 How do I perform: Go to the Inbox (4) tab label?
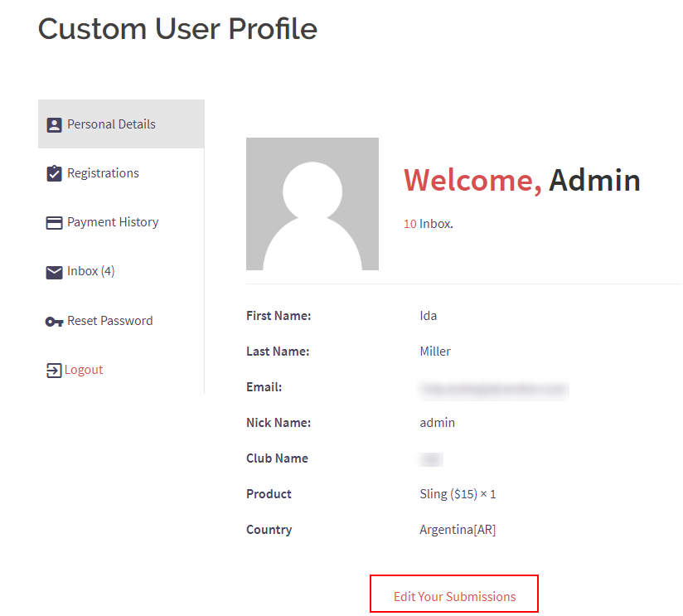90,271
